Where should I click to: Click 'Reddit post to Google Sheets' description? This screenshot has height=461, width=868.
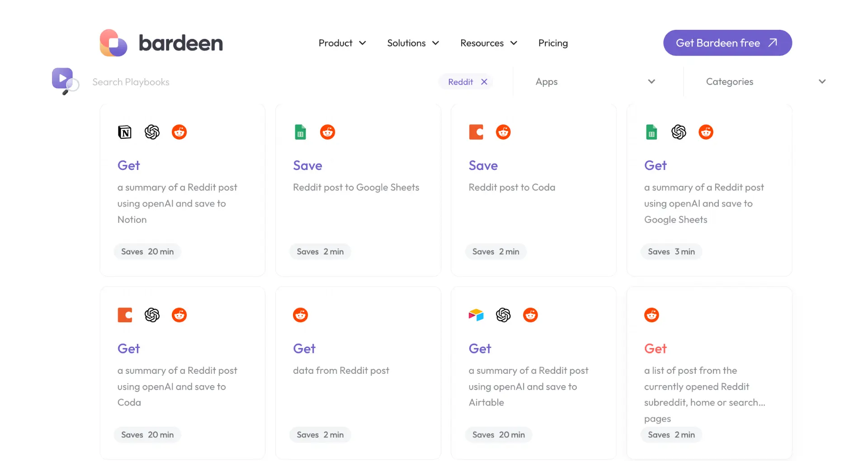point(356,187)
